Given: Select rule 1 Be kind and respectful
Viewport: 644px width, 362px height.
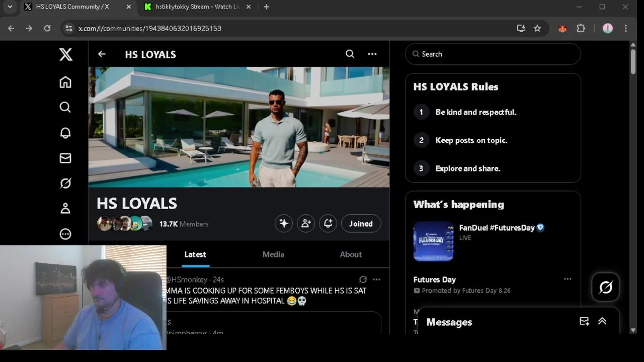Looking at the screenshot, I should pos(476,112).
